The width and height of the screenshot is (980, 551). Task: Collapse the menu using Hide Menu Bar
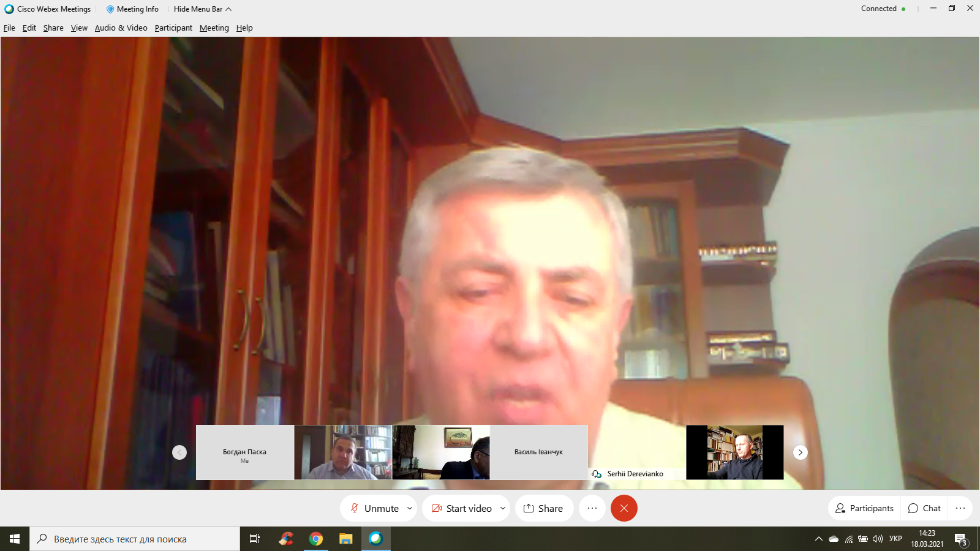tap(202, 9)
